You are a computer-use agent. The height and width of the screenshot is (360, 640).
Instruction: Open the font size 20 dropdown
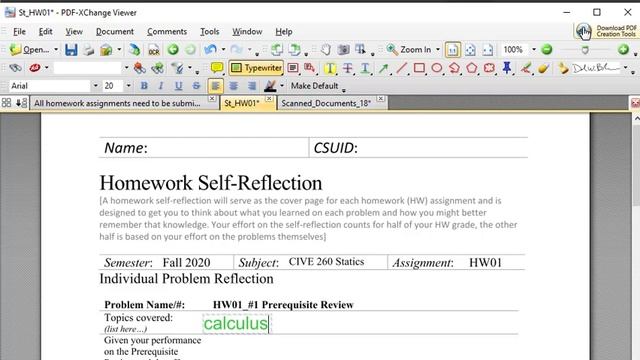click(129, 86)
